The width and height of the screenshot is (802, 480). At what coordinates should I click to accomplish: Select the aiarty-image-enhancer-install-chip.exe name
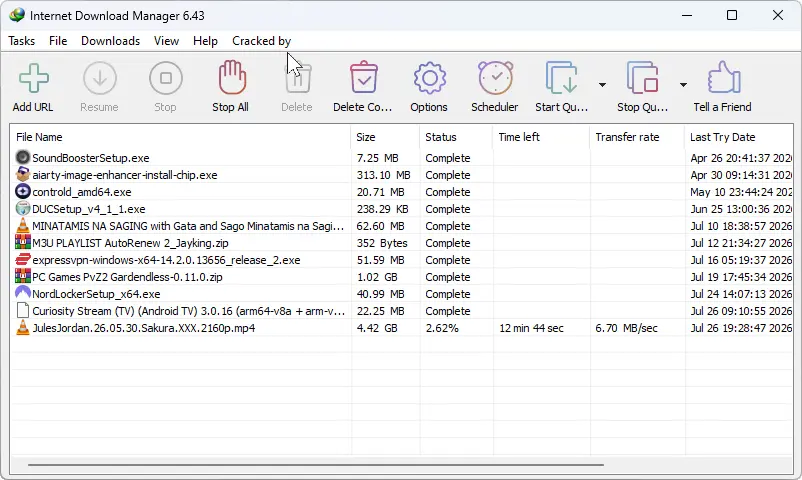[x=125, y=175]
